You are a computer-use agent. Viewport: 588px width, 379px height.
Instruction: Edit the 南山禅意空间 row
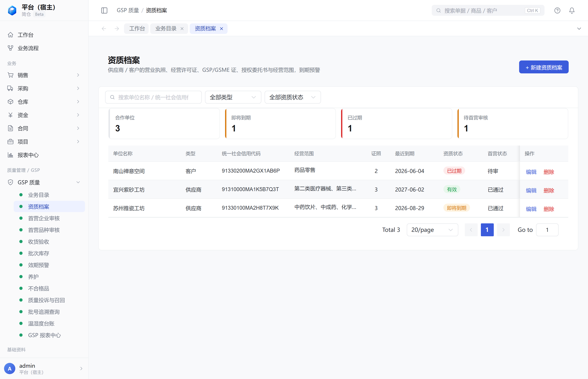[x=531, y=172]
